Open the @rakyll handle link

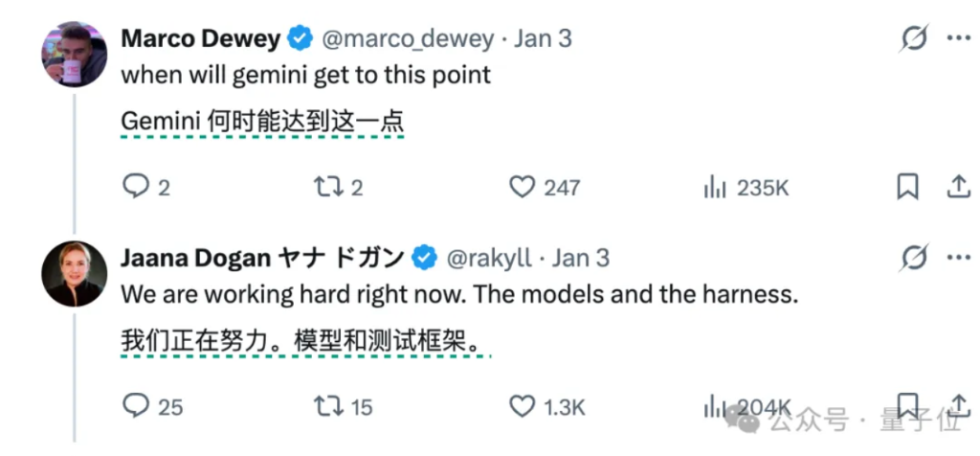[x=488, y=259]
